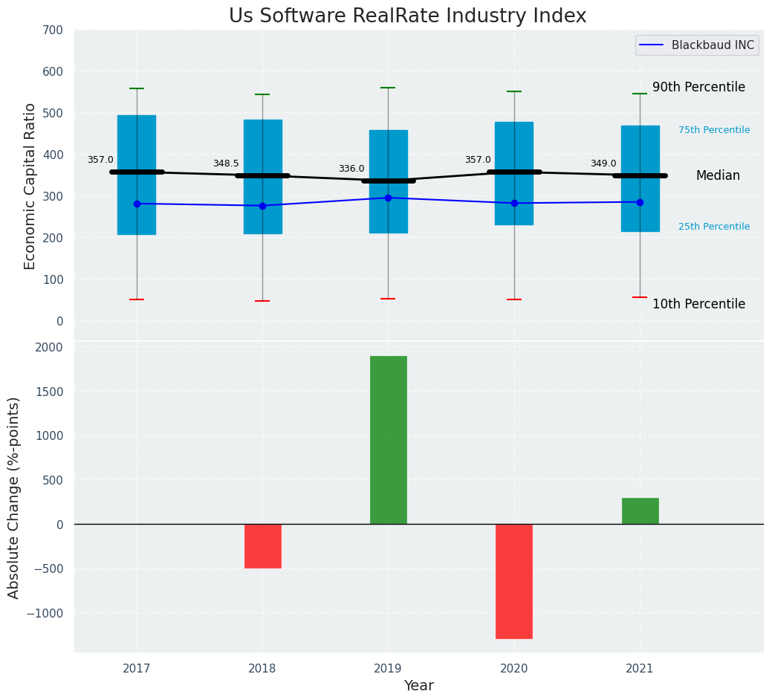This screenshot has height=700, width=772.
Task: Click the Economic Capital Ratio axis title
Action: pyautogui.click(x=30, y=186)
